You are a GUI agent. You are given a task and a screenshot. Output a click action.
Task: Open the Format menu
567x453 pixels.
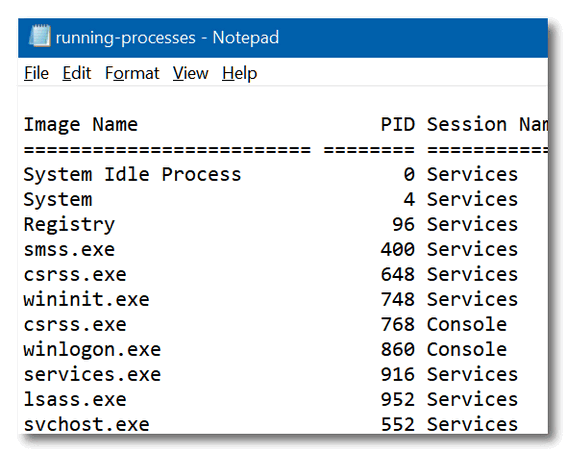click(132, 73)
